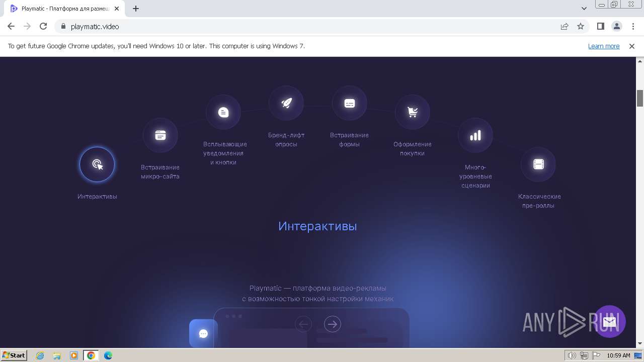The height and width of the screenshot is (362, 644).
Task: Go to previous slide arrow
Action: point(303,324)
